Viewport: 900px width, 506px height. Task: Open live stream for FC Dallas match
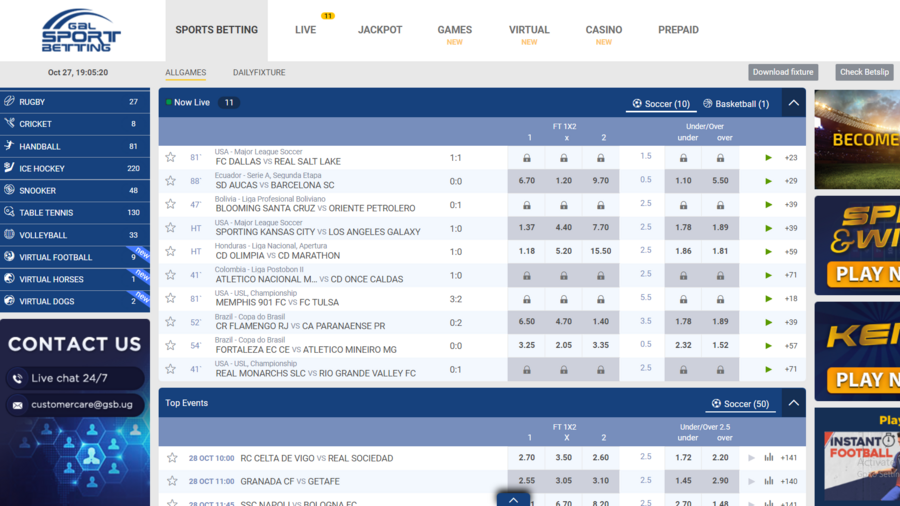(768, 158)
